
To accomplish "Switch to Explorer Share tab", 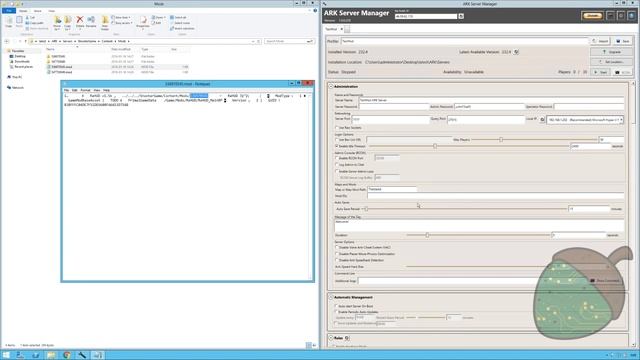I will (37, 11).
